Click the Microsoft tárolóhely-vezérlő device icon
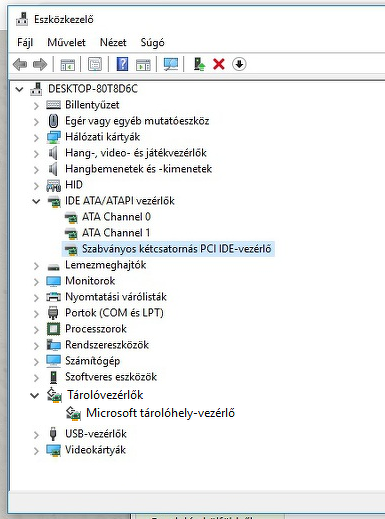 coord(73,413)
